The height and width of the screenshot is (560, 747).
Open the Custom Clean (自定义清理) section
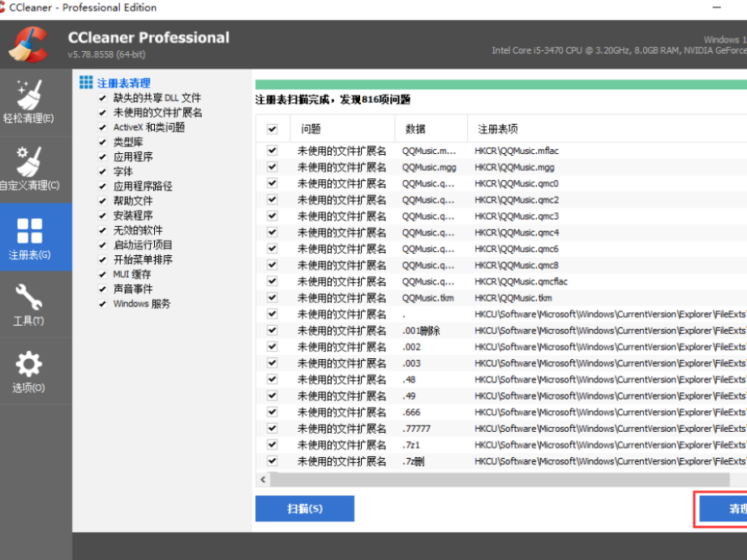tap(28, 169)
